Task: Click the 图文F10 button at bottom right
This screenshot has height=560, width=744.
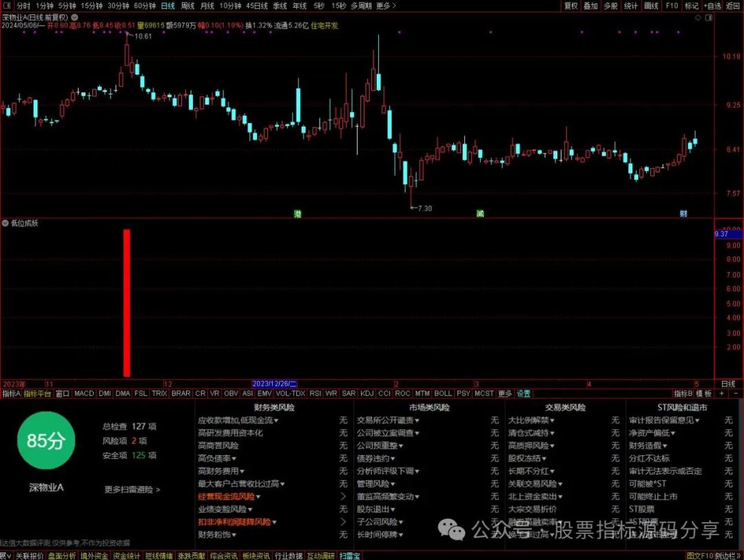Action: pyautogui.click(x=700, y=556)
